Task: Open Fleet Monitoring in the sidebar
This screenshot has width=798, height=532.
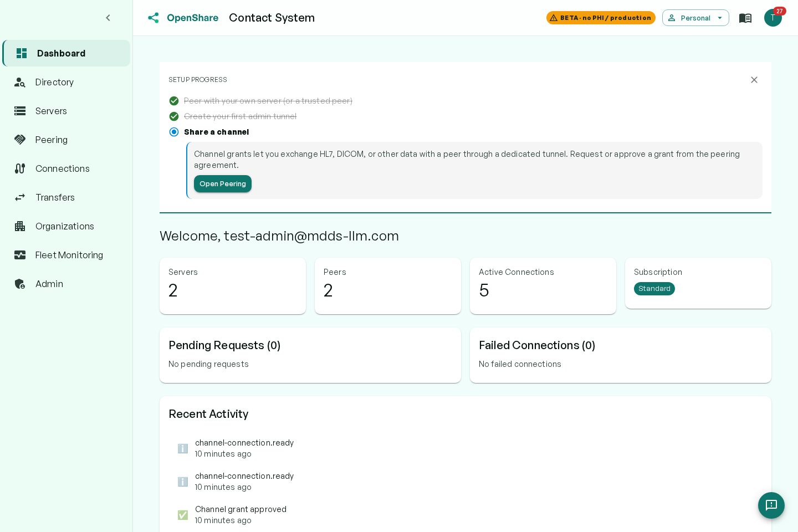Action: (66, 255)
